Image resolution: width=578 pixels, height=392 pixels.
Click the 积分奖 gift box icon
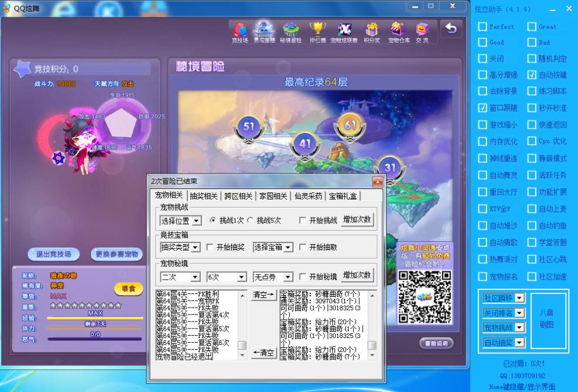(371, 32)
